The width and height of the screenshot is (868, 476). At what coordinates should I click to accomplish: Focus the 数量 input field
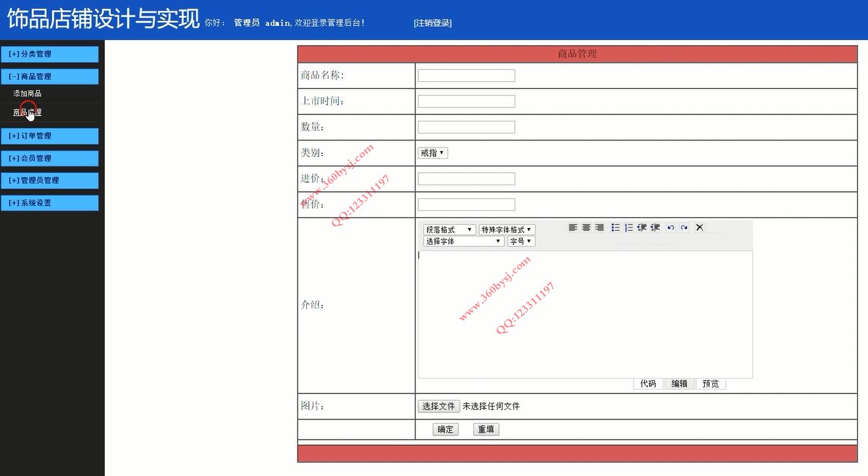coord(466,127)
